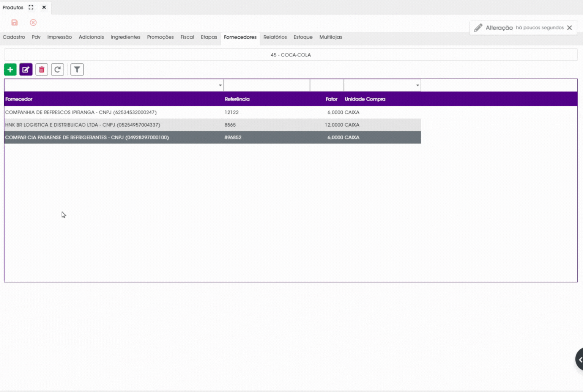Click the Fator filter input field
This screenshot has width=583, height=392.
[327, 85]
